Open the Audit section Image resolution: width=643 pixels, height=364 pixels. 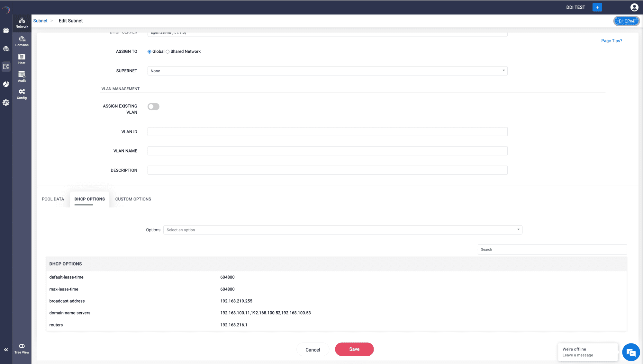(22, 77)
